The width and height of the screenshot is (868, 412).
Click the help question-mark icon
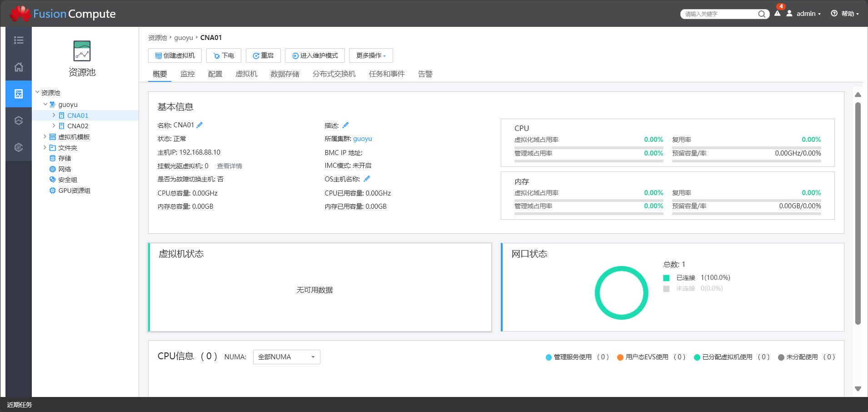coord(834,13)
